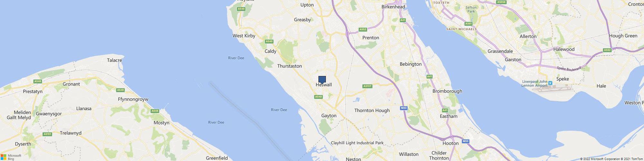Click the A561 road shield near Sefton Park
This screenshot has height=161, width=644.
(469, 24)
